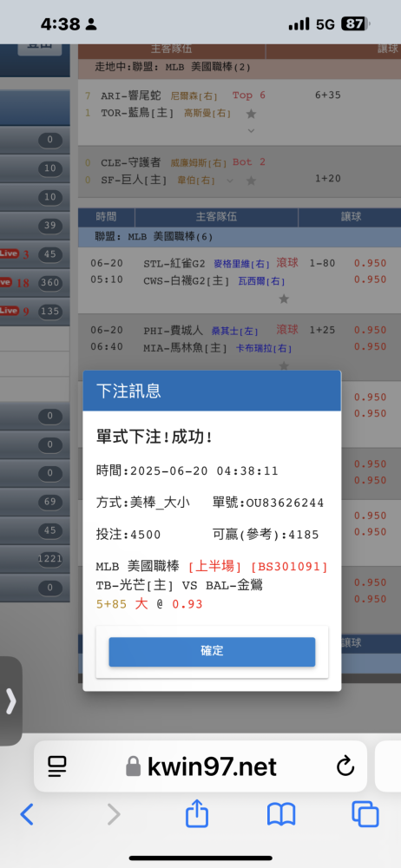Viewport: 401px width, 868px height.
Task: Open the Safari share sheet icon
Action: point(197,813)
